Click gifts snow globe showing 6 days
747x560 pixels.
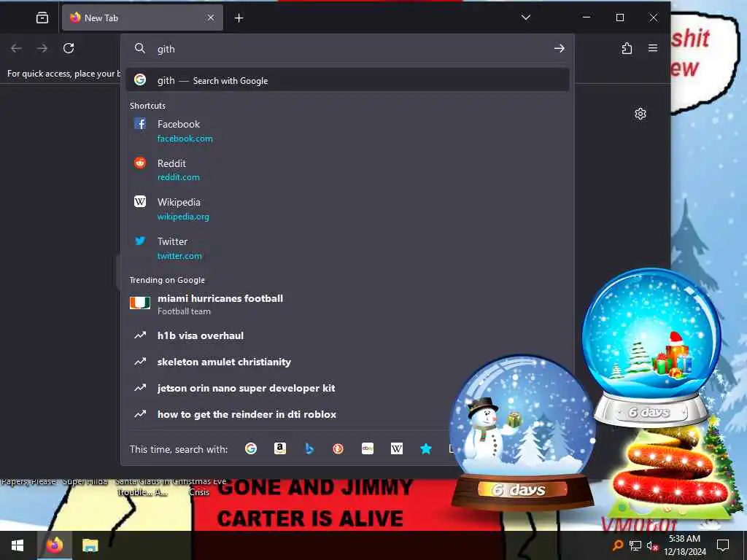[651, 348]
